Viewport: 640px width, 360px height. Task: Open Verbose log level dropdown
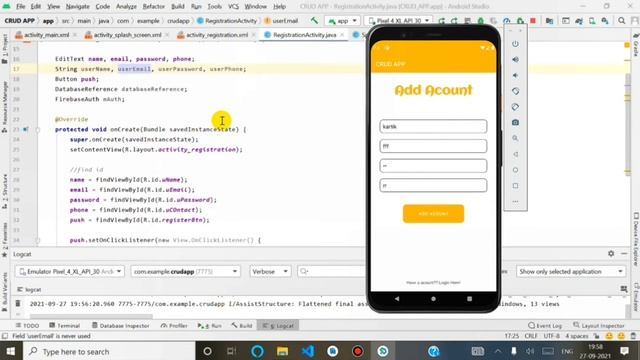coord(270,271)
